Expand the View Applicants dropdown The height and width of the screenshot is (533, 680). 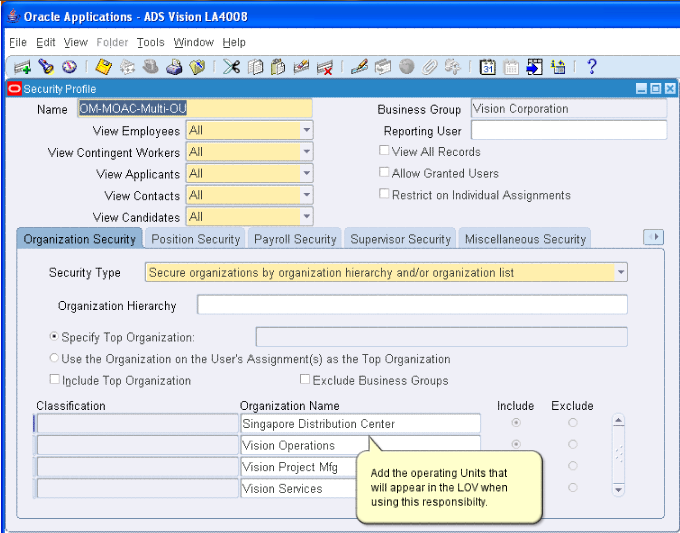pos(307,173)
